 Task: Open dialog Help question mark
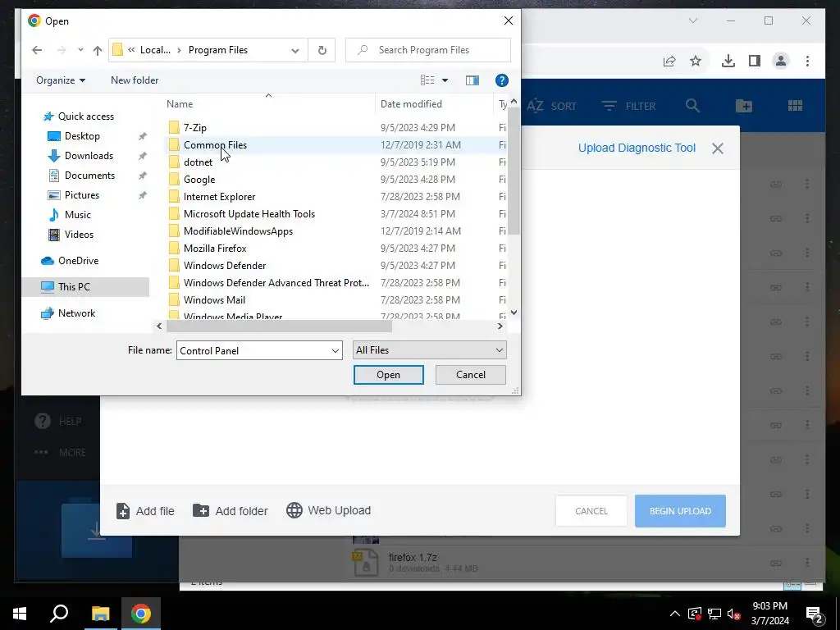pyautogui.click(x=501, y=80)
